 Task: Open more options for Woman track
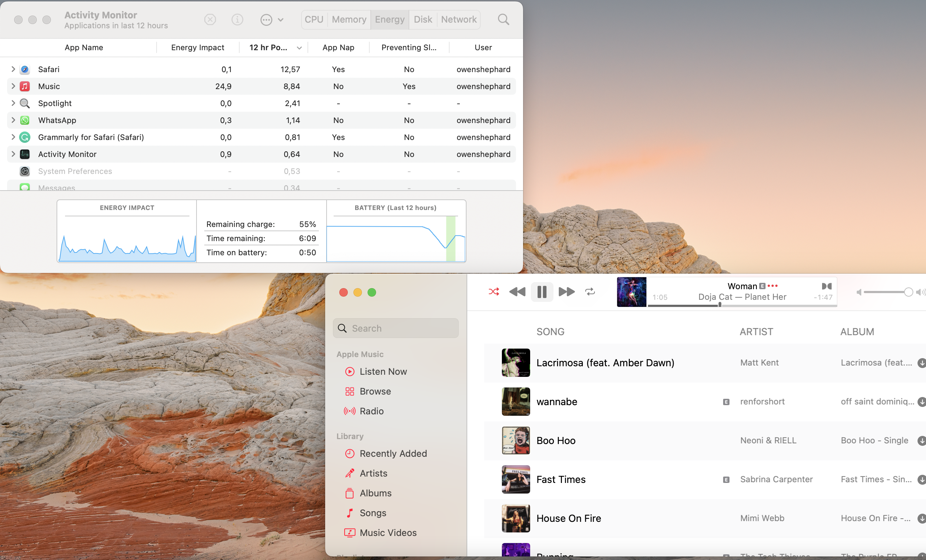[x=773, y=286]
